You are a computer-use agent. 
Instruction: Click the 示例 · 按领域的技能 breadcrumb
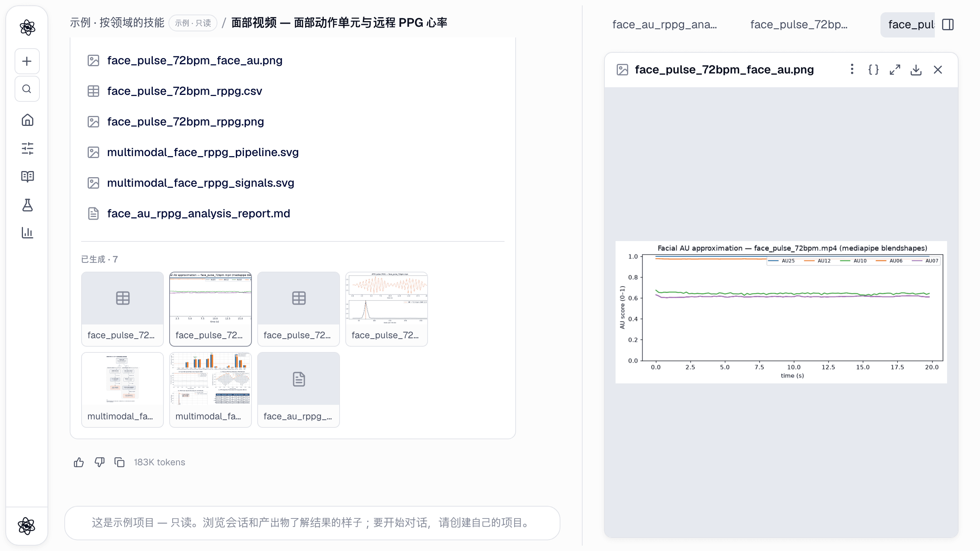(117, 23)
